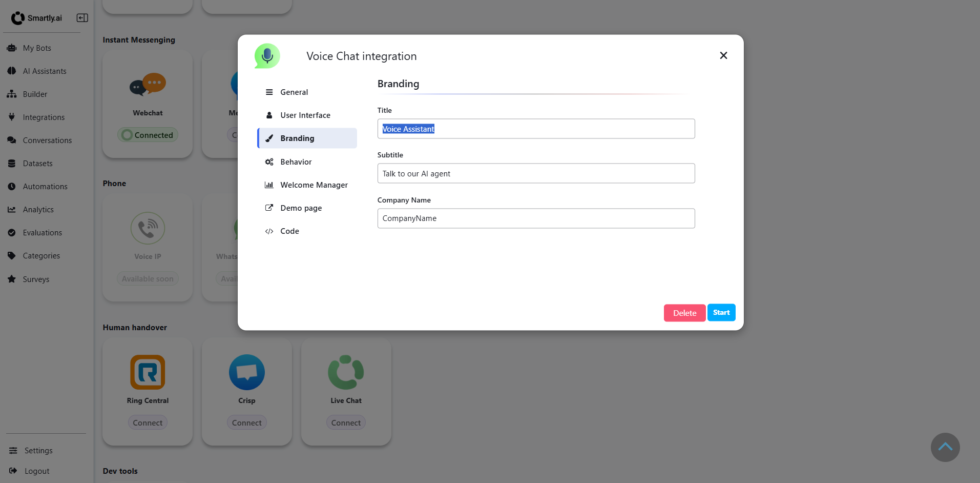Click the Code angle-brackets icon
This screenshot has height=483, width=980.
click(x=269, y=231)
